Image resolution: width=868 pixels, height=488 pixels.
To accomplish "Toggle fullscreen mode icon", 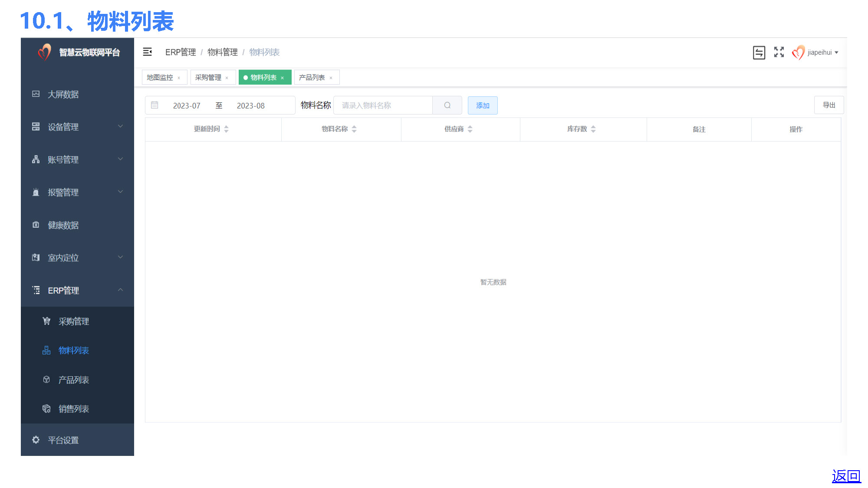I will 779,52.
